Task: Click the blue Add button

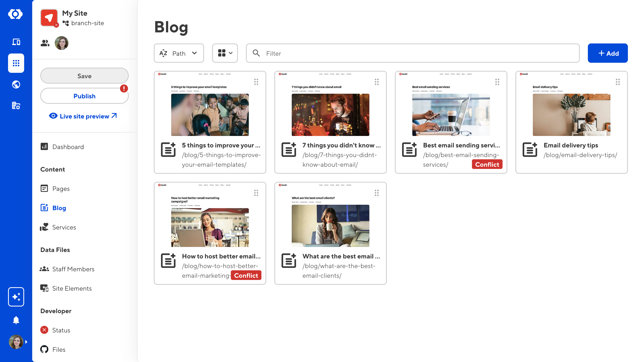Action: click(x=608, y=53)
